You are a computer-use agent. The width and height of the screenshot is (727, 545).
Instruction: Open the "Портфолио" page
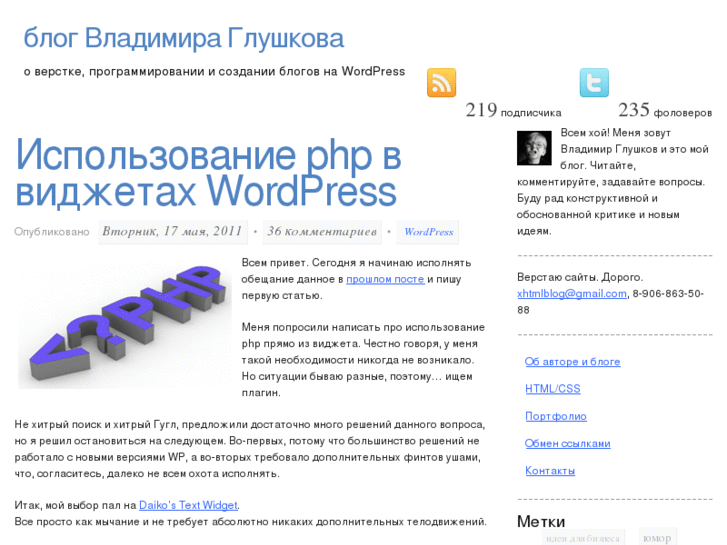[556, 416]
